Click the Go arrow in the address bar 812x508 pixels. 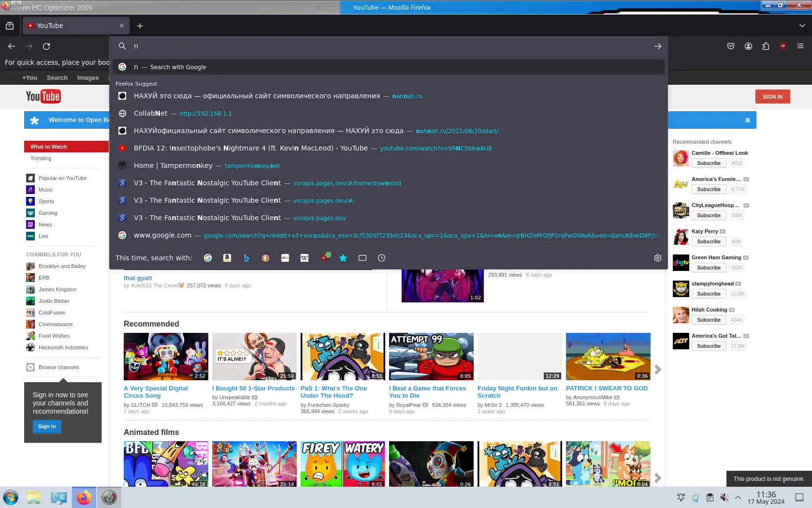658,46
